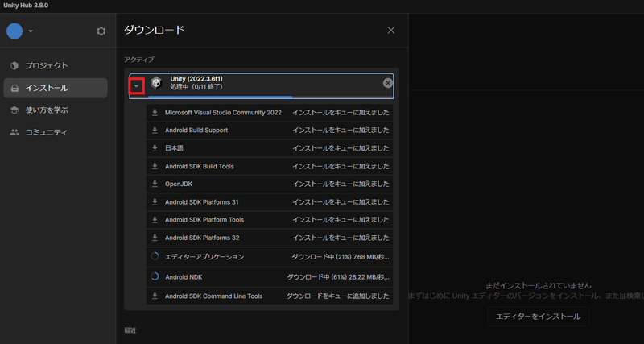Viewport: 644px width, 344px height.
Task: Close the ダウンロード panel
Action: (391, 31)
